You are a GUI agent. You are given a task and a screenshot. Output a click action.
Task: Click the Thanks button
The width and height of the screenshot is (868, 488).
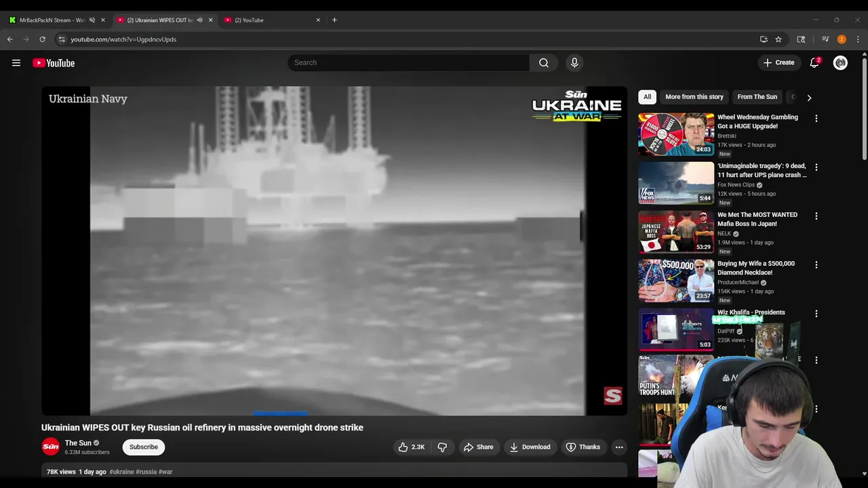pos(583,447)
